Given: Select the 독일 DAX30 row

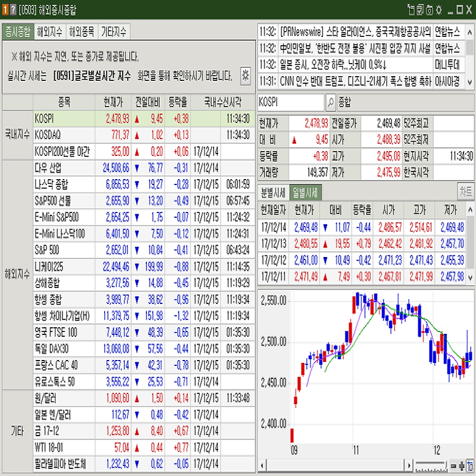Looking at the screenshot, I should click(x=144, y=349).
